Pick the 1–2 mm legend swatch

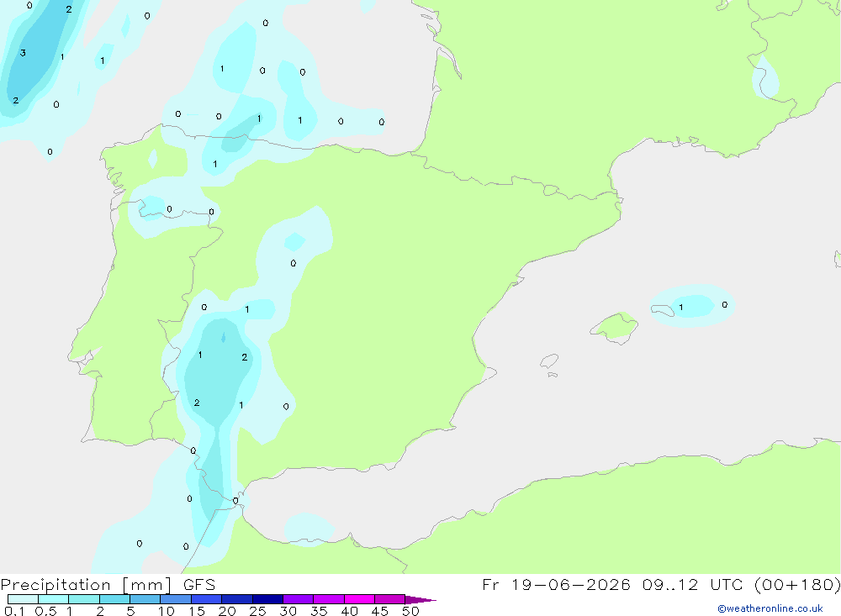coord(83,599)
